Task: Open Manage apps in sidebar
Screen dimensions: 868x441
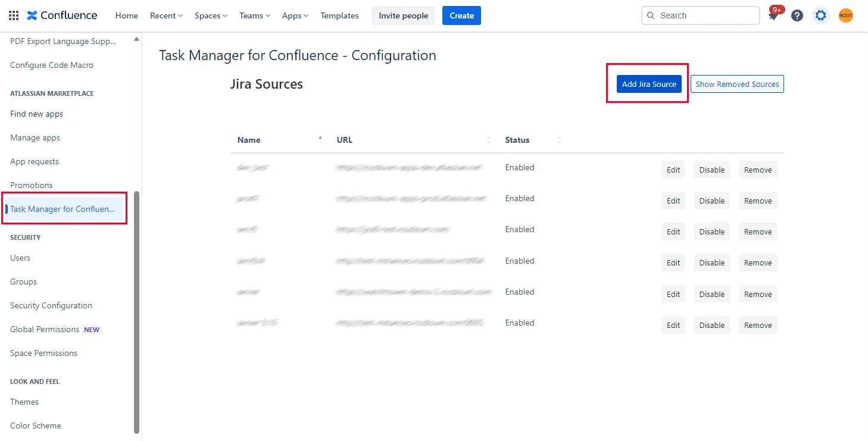Action: pyautogui.click(x=35, y=137)
